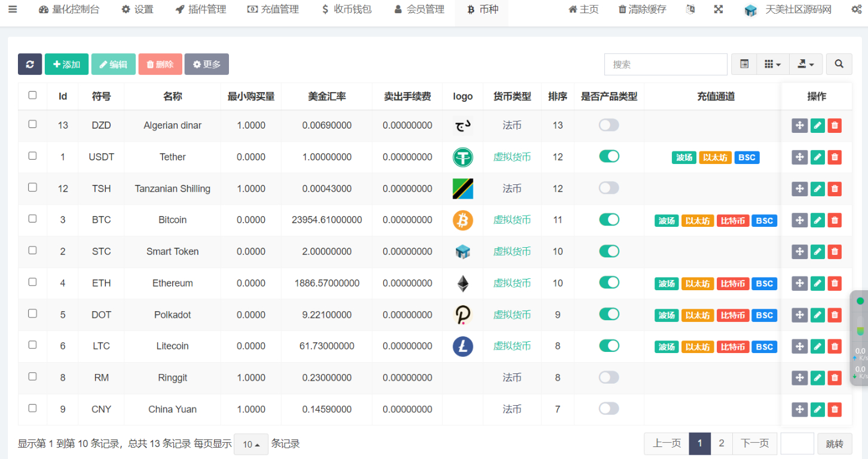The width and height of the screenshot is (868, 459).
Task: Click the toggle table view icon
Action: (x=744, y=64)
